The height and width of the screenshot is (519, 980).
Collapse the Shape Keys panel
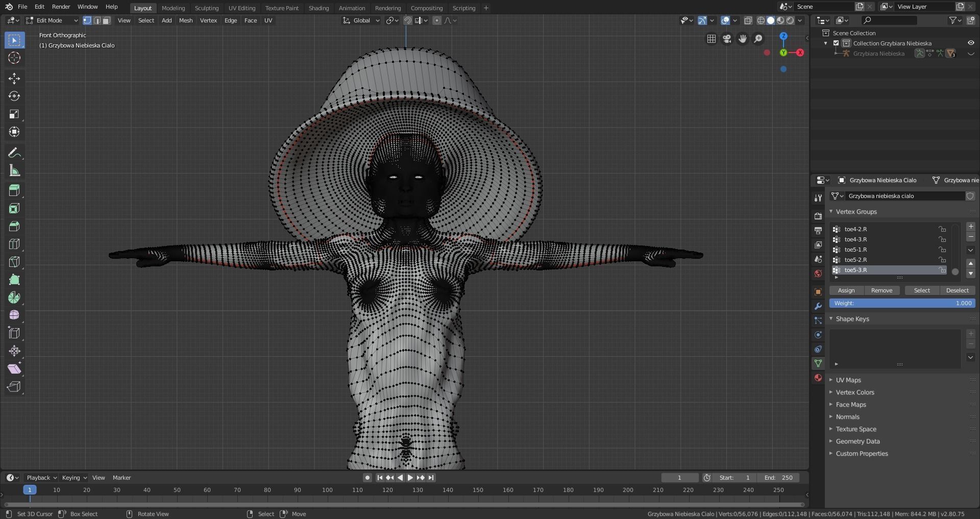click(x=831, y=318)
